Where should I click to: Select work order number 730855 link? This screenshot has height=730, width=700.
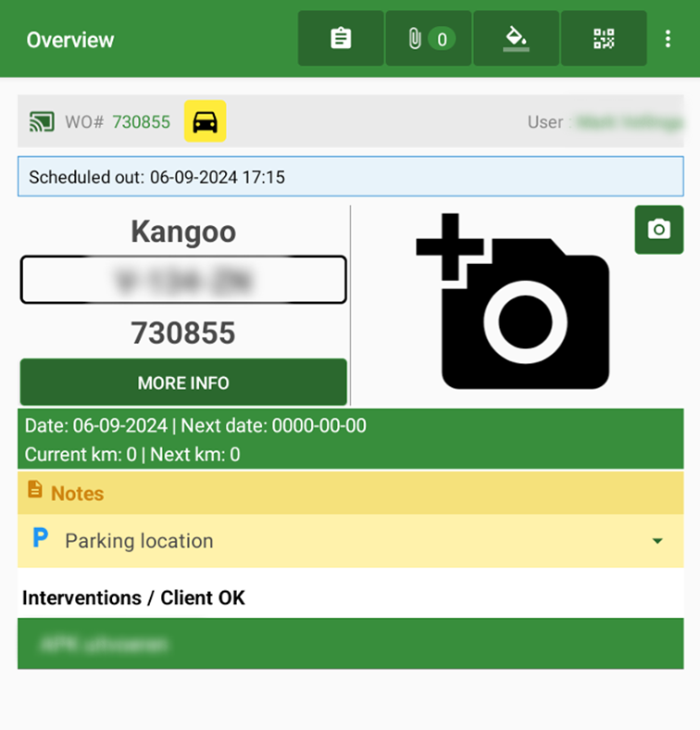tap(142, 122)
